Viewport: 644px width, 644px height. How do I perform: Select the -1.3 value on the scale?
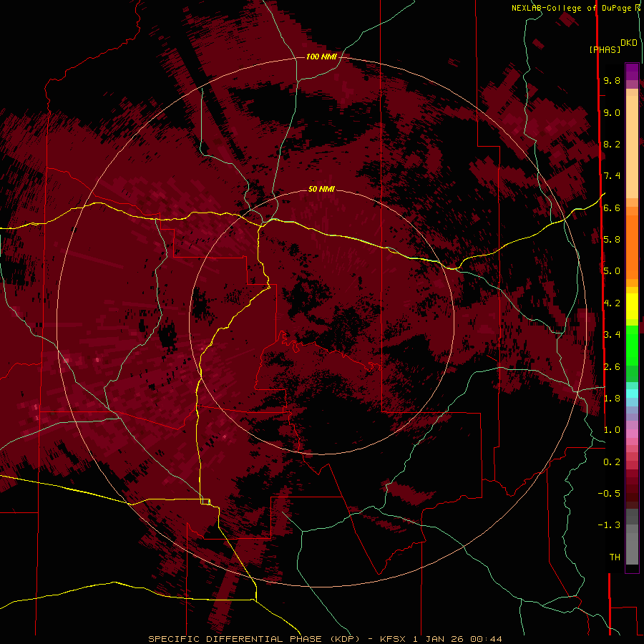(609, 526)
